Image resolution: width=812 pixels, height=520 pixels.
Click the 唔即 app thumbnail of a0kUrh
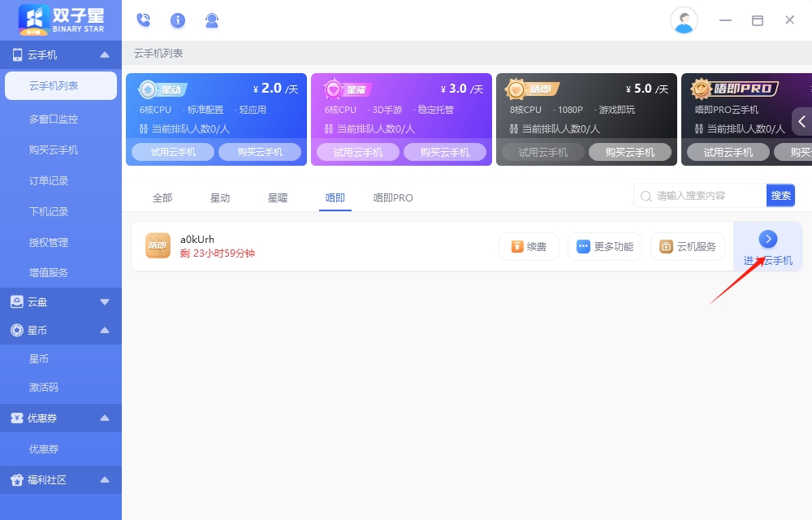[158, 245]
